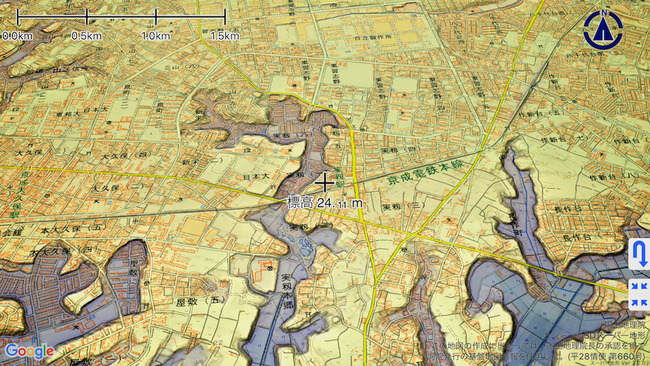Click the 0.0km scale label
This screenshot has height=366, width=650.
[17, 36]
